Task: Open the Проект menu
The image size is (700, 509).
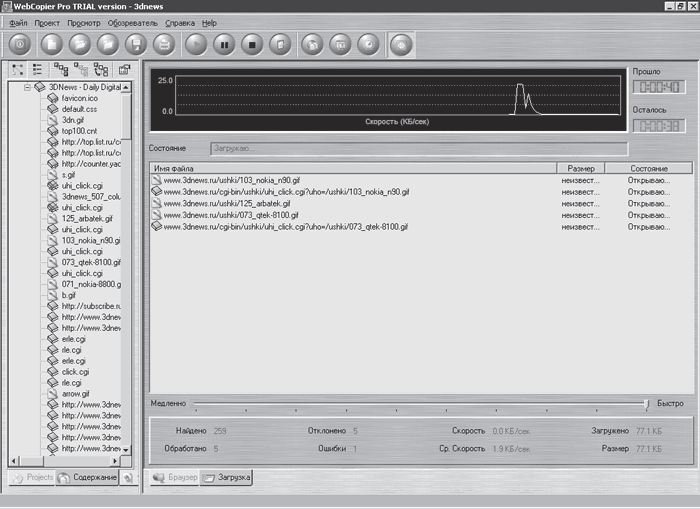Action: point(47,23)
